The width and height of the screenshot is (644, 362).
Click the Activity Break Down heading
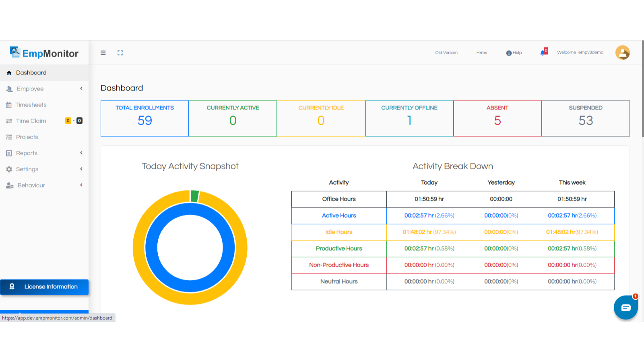453,166
